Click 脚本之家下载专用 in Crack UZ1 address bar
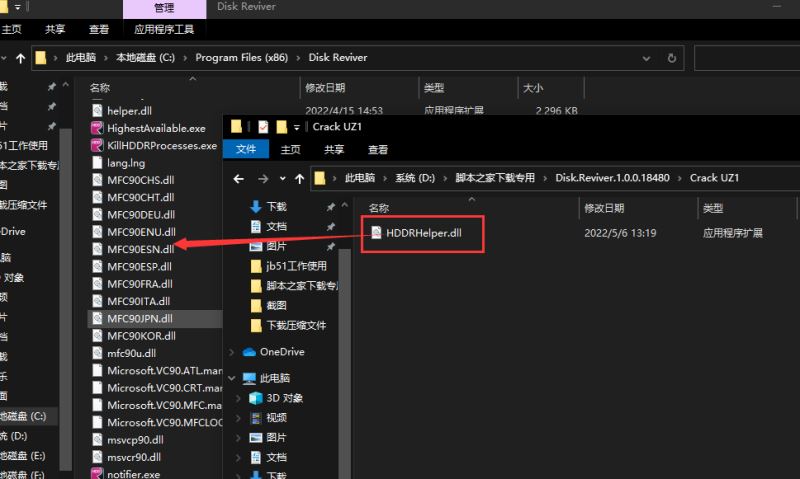This screenshot has width=800, height=479. (x=495, y=178)
